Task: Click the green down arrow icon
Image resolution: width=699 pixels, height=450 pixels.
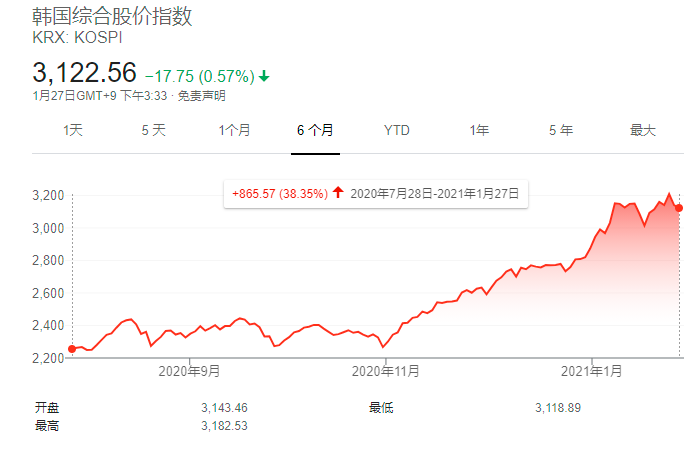Action: (x=264, y=76)
